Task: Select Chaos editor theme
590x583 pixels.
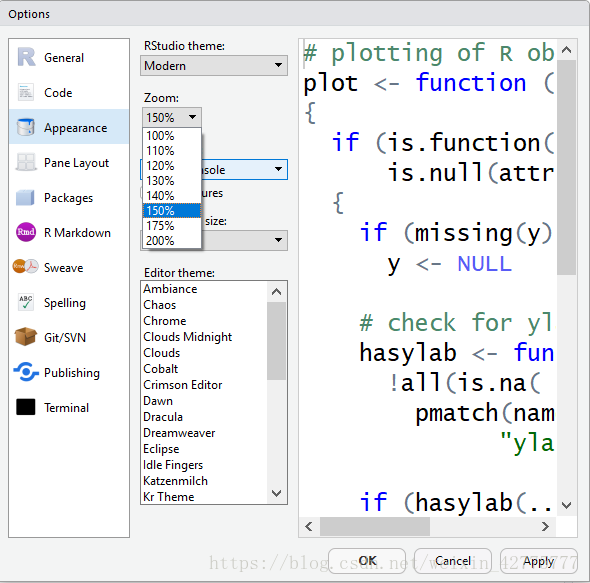Action: click(204, 304)
